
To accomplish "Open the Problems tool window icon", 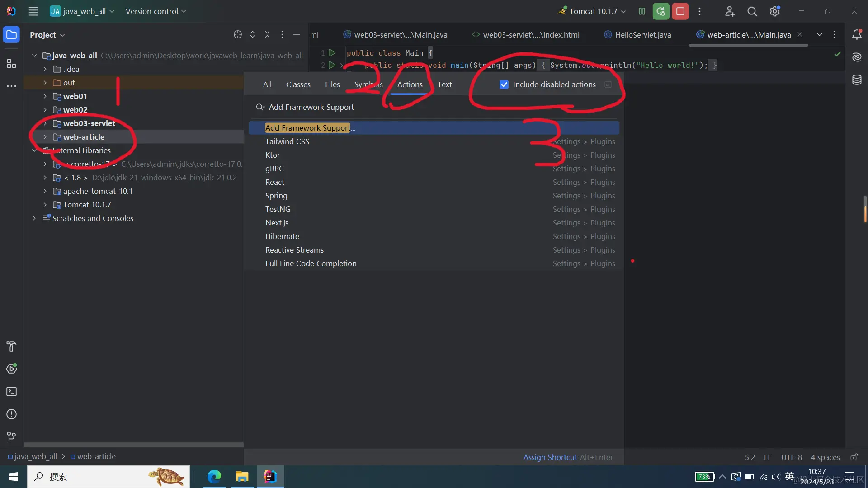I will pos(11,414).
